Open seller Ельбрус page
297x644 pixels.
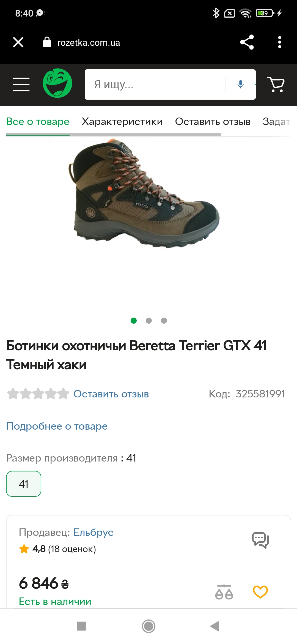click(93, 533)
